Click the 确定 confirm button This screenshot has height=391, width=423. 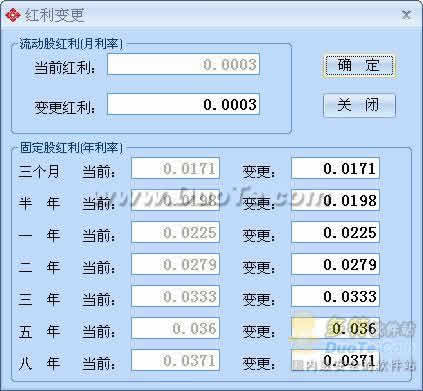point(359,65)
